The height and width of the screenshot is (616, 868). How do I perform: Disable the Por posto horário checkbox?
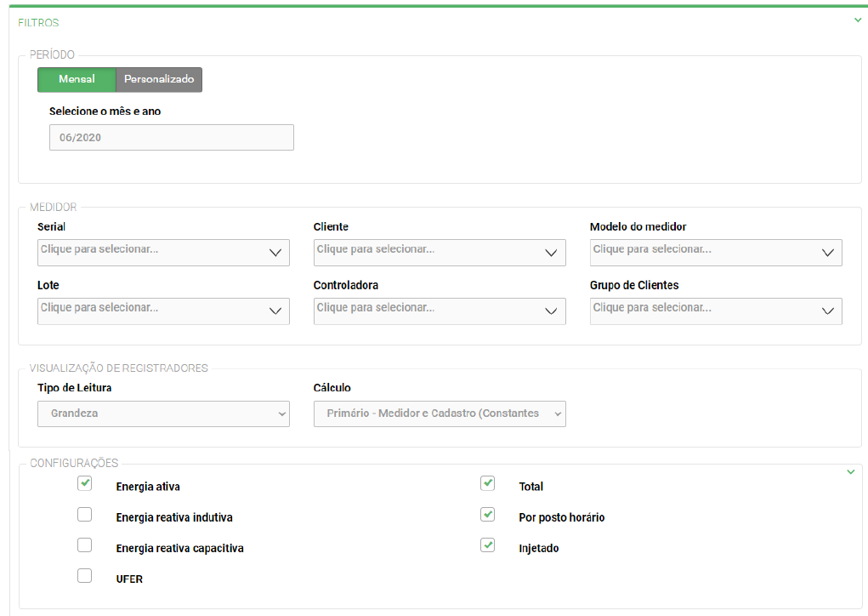pos(487,514)
